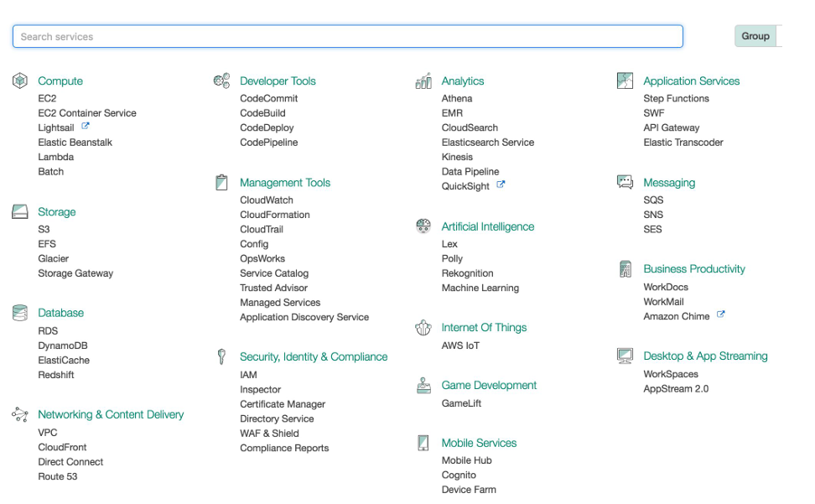
Task: Open EC2 Container Service
Action: [x=87, y=112]
